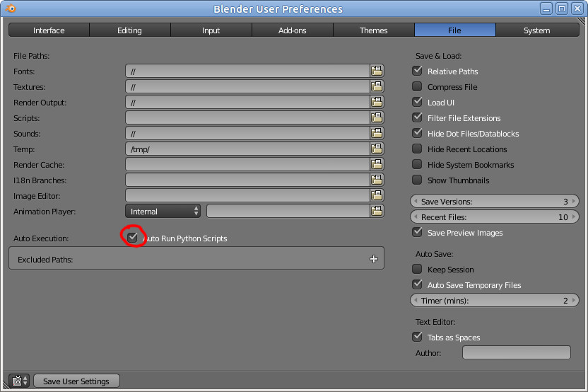588x392 pixels.
Task: Click the Render Cache path field
Action: [247, 164]
